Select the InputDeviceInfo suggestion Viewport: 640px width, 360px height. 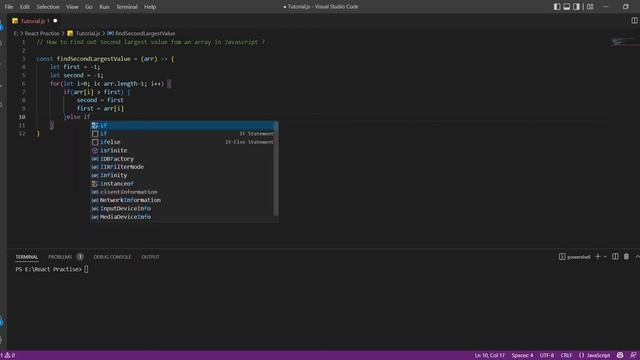click(182, 209)
